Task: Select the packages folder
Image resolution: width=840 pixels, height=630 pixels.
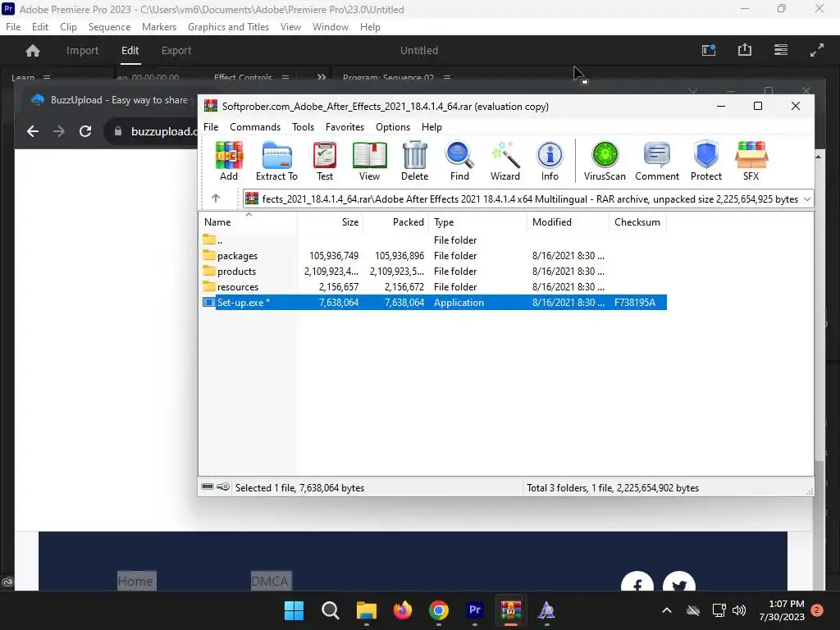Action: click(x=435, y=256)
